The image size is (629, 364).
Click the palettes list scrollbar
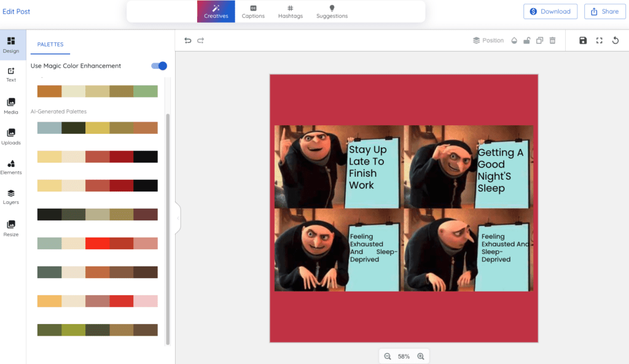click(x=168, y=228)
